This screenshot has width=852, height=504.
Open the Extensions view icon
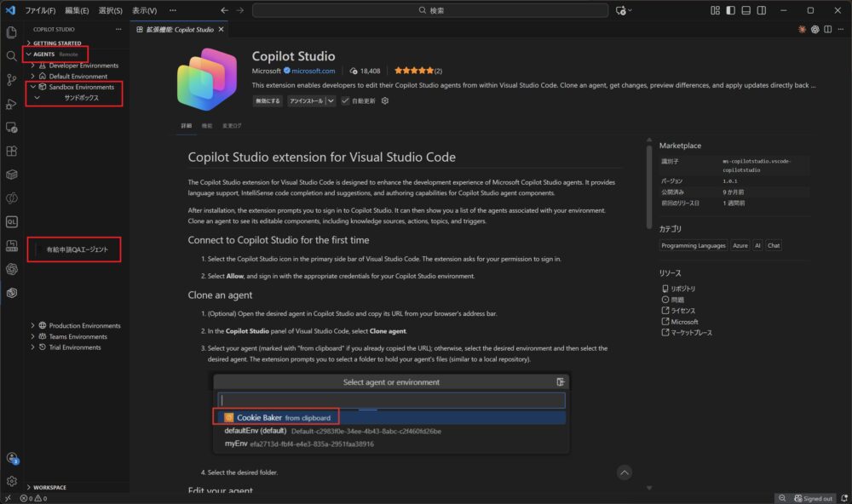[x=11, y=151]
